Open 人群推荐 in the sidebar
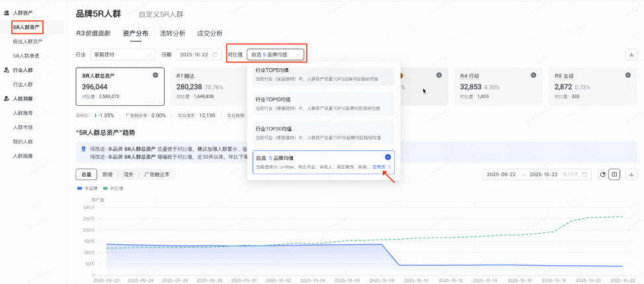 point(22,113)
